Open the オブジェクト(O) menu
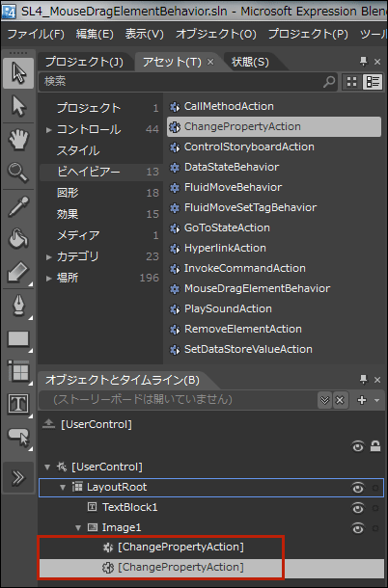Viewport: 388px width, 588px height. click(x=216, y=34)
